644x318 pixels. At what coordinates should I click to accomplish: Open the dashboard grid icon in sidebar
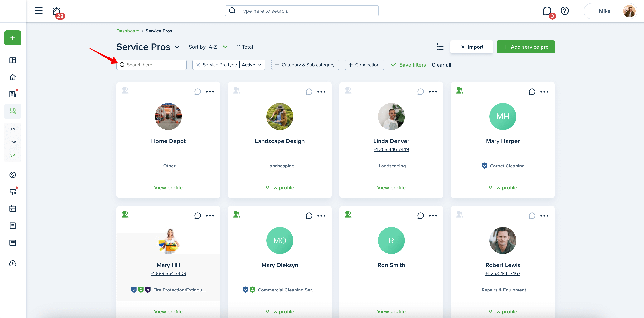[x=13, y=60]
